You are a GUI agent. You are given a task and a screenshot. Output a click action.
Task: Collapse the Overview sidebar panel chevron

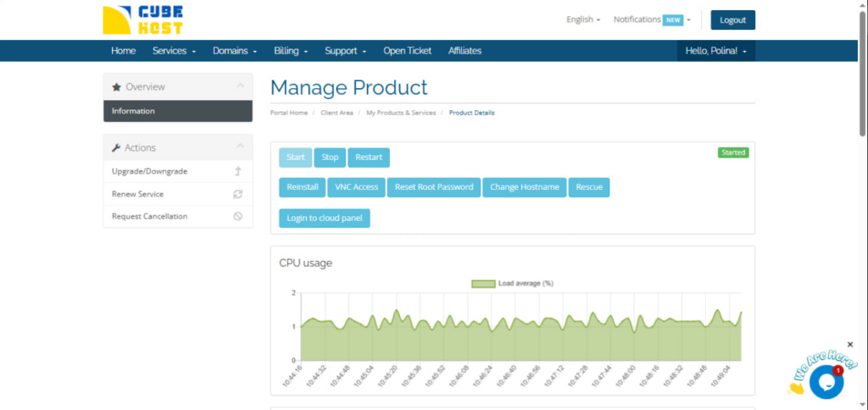pyautogui.click(x=240, y=86)
